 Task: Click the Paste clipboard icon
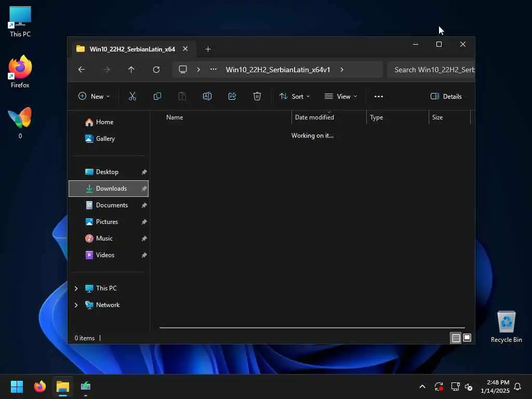tap(182, 96)
